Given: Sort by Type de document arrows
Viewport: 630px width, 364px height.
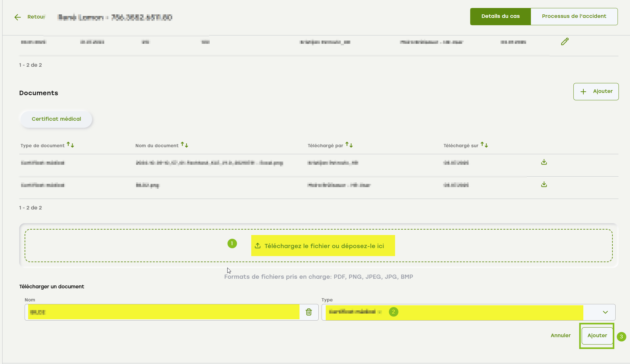Looking at the screenshot, I should [70, 145].
